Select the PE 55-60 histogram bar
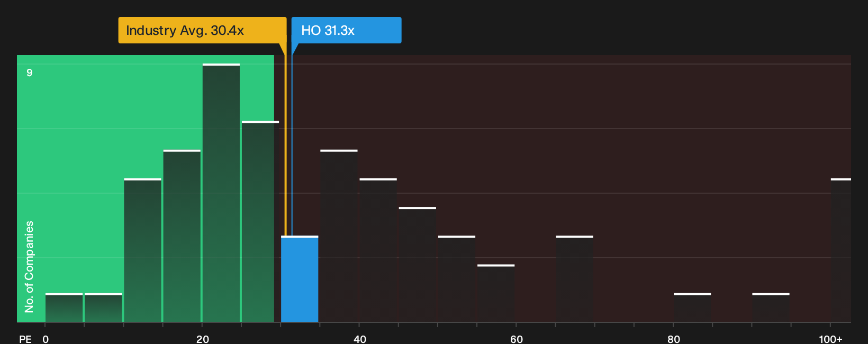 pyautogui.click(x=496, y=293)
